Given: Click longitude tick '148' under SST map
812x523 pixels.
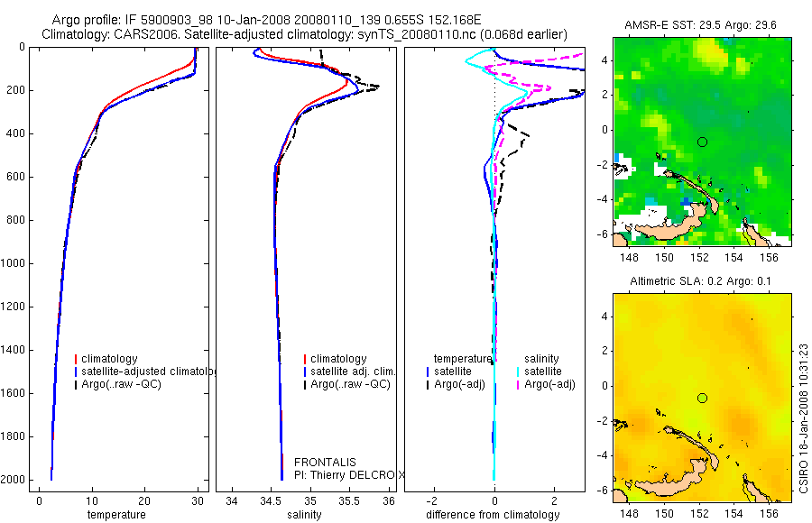Looking at the screenshot, I should pos(629,257).
